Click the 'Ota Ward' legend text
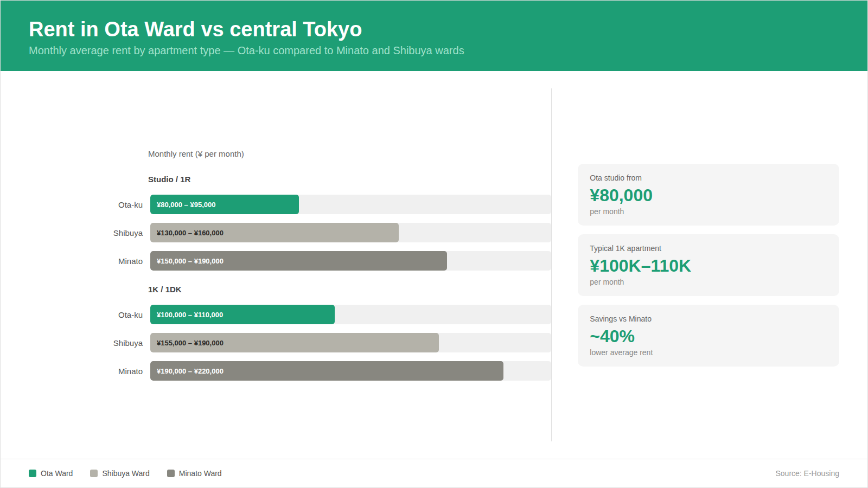The height and width of the screenshot is (488, 868). (x=56, y=473)
